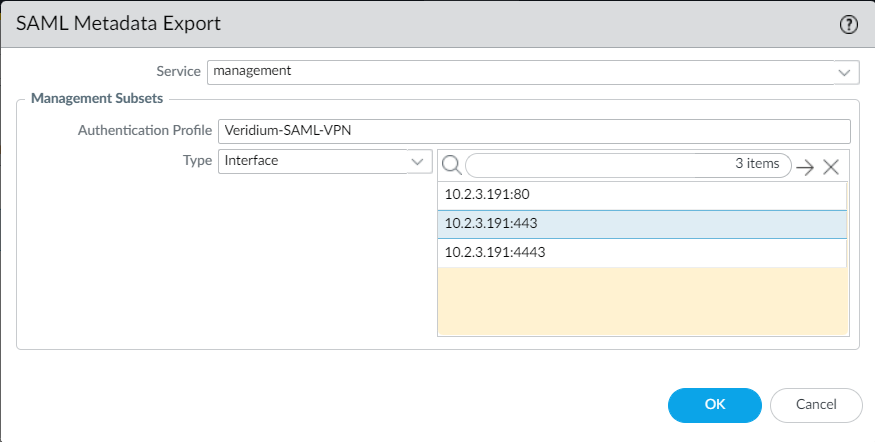Click the Type field showing Interface
The height and width of the screenshot is (442, 875).
point(312,161)
